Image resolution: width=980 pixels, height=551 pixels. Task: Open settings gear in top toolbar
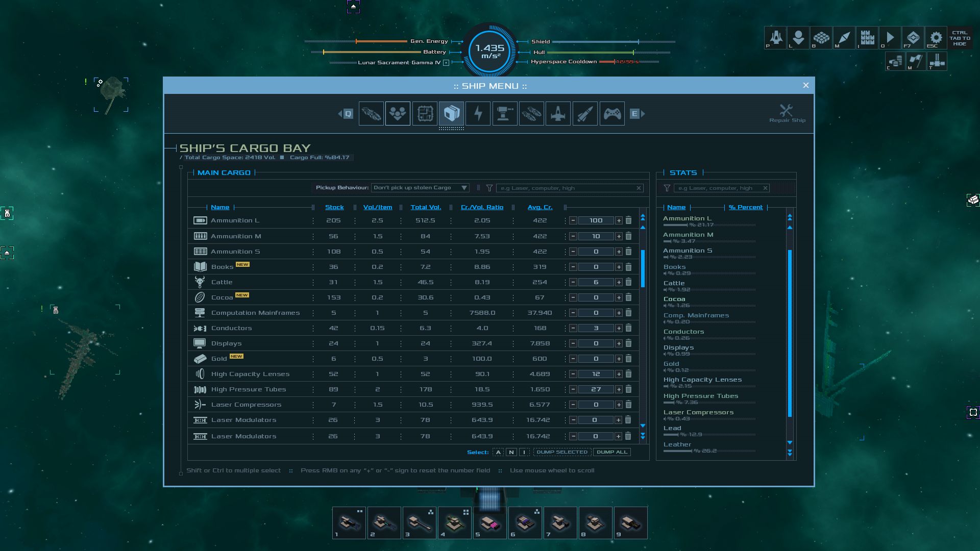pos(936,37)
